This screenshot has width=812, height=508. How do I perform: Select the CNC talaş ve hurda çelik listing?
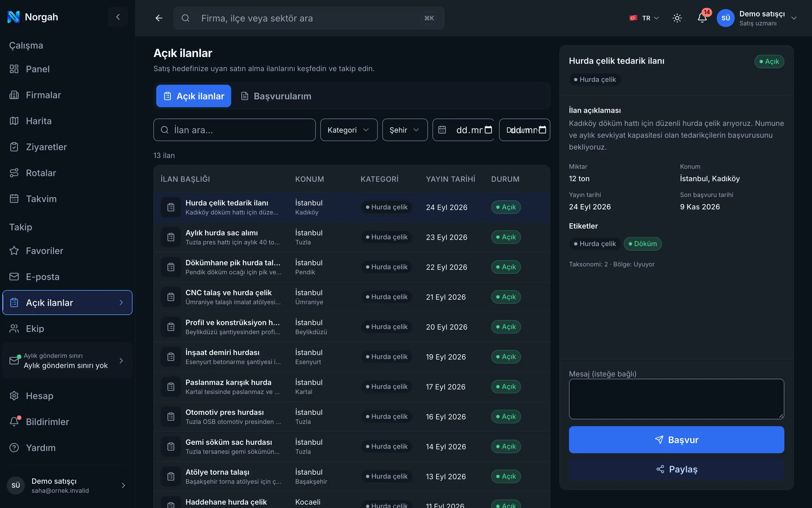click(x=352, y=297)
